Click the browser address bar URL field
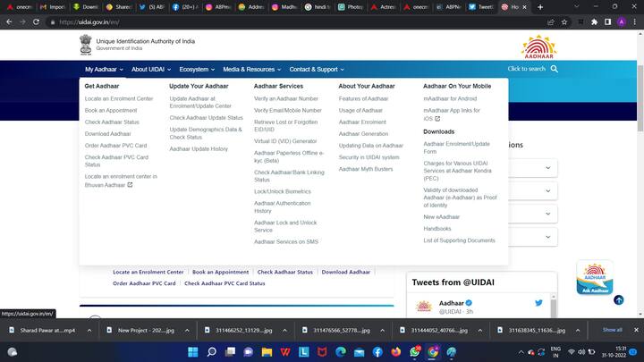This screenshot has width=644, height=362. (x=268, y=22)
